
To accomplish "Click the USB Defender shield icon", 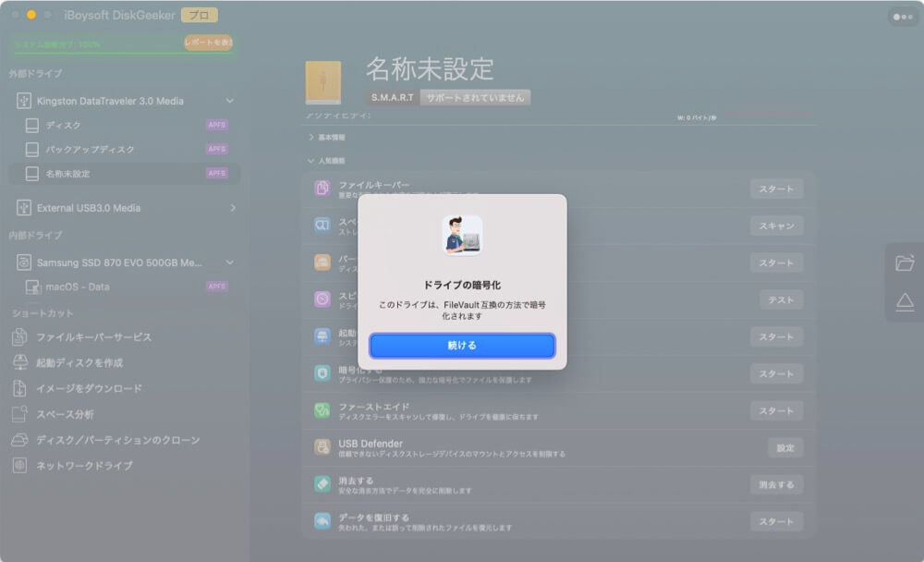I will point(320,445).
